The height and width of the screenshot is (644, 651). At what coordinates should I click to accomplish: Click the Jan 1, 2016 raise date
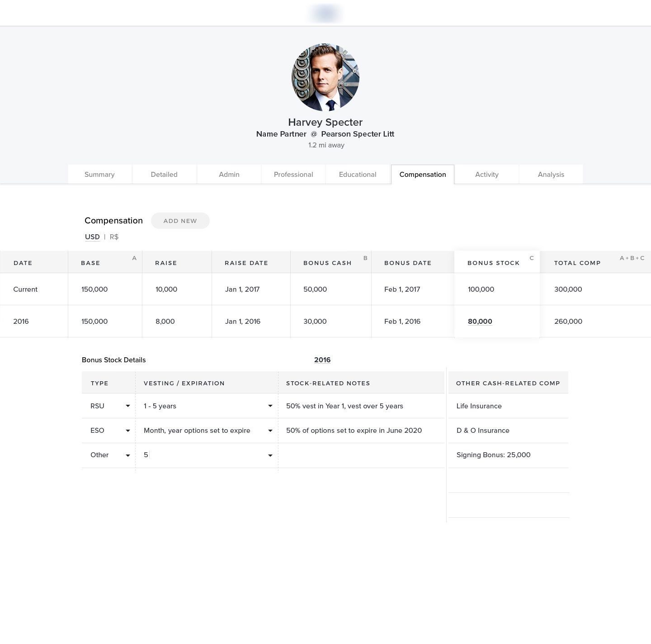coord(243,322)
